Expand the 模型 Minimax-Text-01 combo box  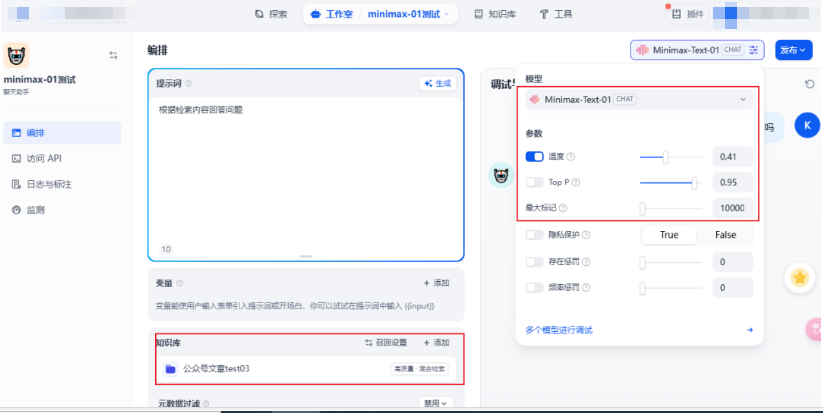point(639,99)
